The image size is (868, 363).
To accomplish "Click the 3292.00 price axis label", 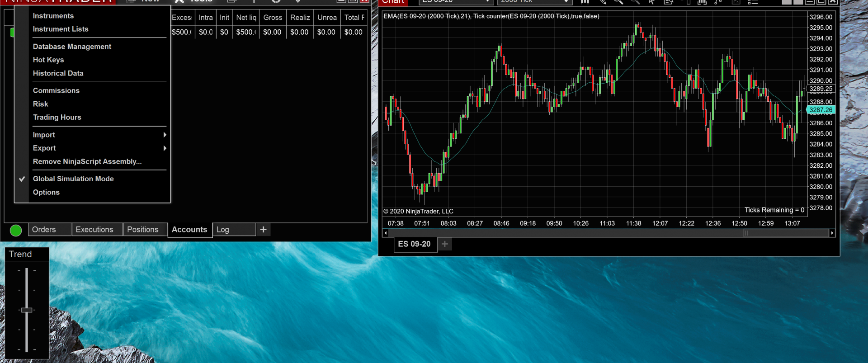I will [x=821, y=59].
